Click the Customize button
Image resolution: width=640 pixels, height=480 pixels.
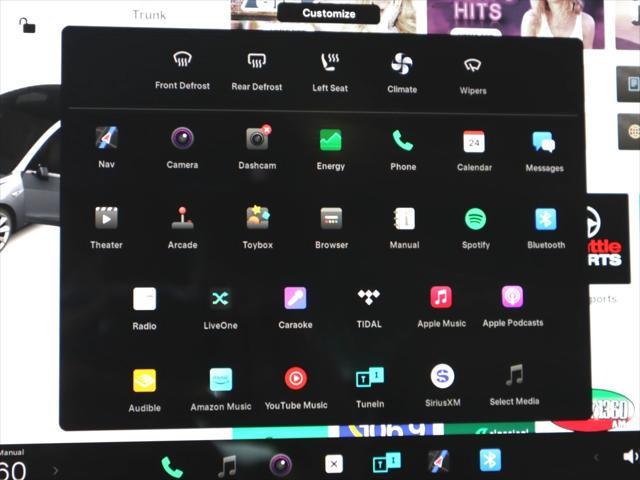[329, 13]
